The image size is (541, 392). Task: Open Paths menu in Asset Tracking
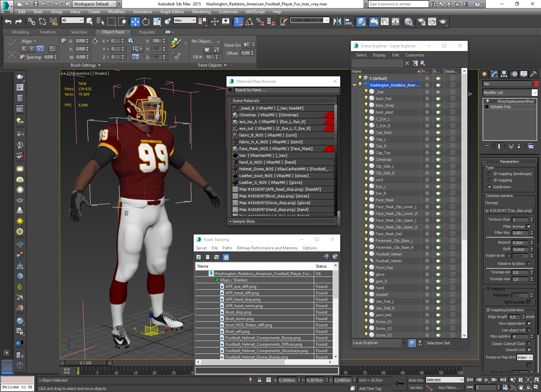[228, 248]
